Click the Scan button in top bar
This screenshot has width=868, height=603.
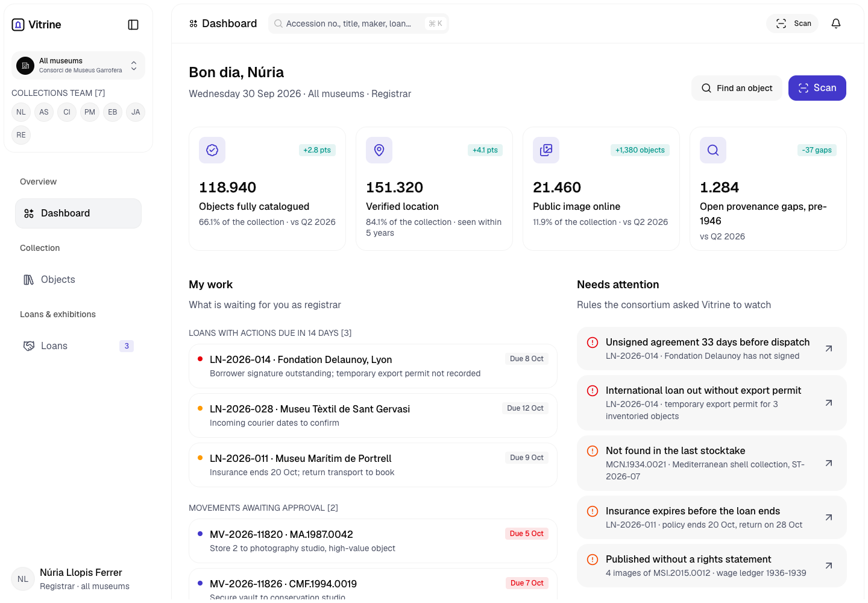pos(793,24)
